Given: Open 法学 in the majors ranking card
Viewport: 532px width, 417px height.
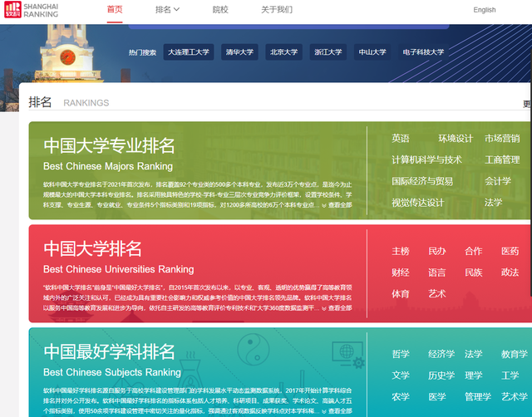Looking at the screenshot, I should (493, 203).
